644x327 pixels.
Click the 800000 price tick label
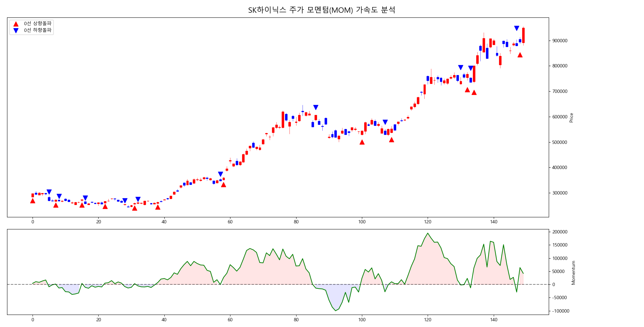click(560, 66)
